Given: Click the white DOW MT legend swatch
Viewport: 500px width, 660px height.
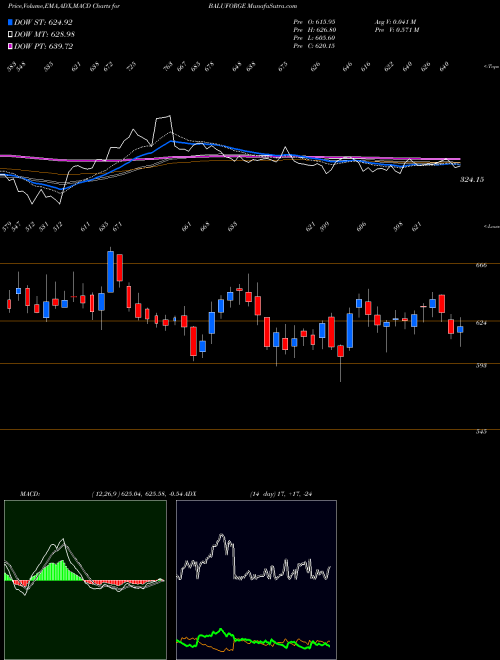Looking at the screenshot, I should click(x=11, y=34).
